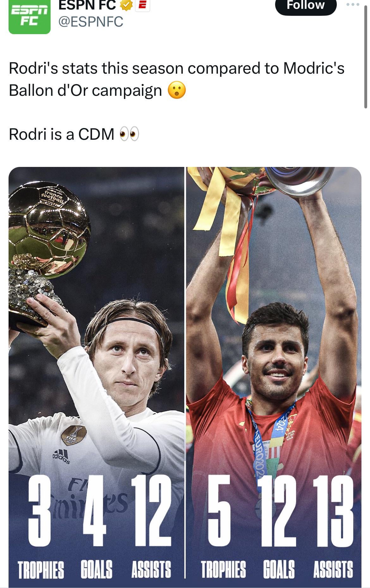Tap Rodri's 13 assists number
This screenshot has height=588, width=370.
point(333,511)
